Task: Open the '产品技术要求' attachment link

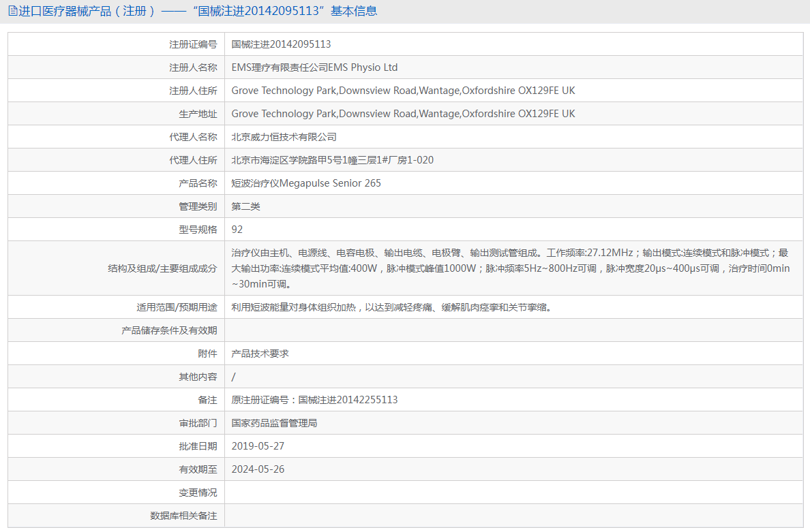Action: point(260,354)
